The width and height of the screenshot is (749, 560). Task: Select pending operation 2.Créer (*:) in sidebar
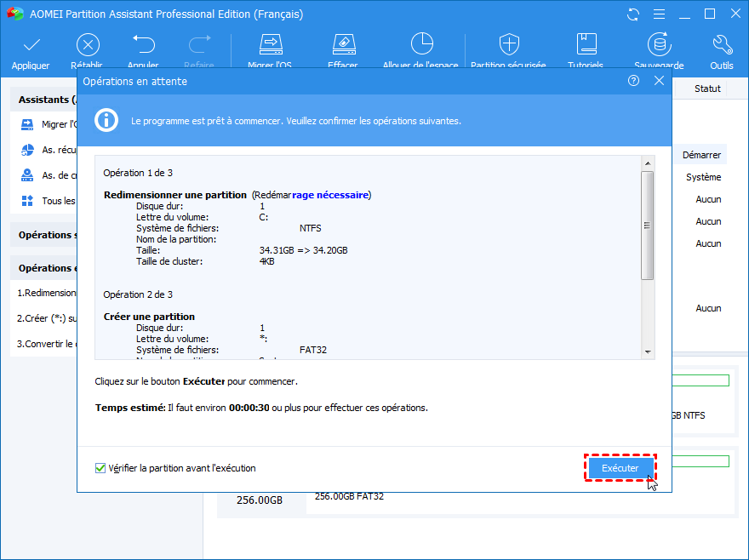pos(46,318)
